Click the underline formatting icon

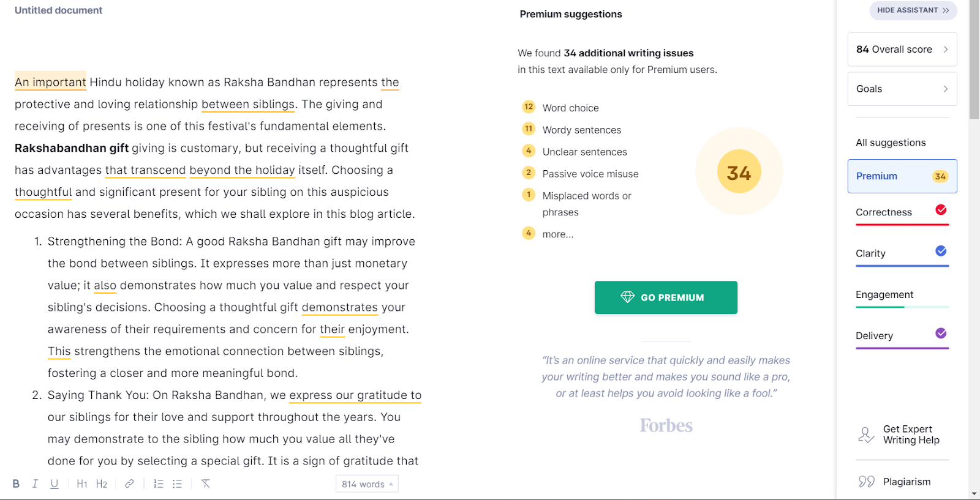click(55, 483)
